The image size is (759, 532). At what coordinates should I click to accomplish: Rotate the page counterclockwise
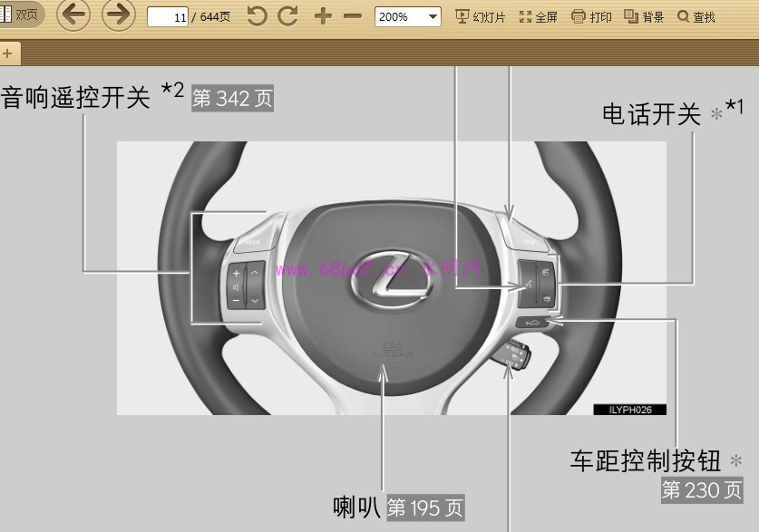click(257, 16)
